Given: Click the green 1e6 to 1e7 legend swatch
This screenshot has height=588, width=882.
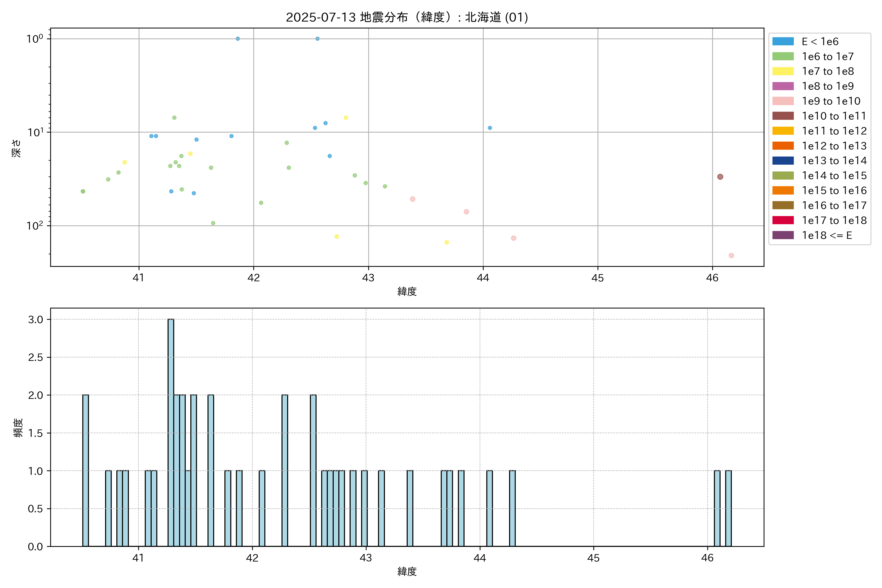Looking at the screenshot, I should coord(783,57).
